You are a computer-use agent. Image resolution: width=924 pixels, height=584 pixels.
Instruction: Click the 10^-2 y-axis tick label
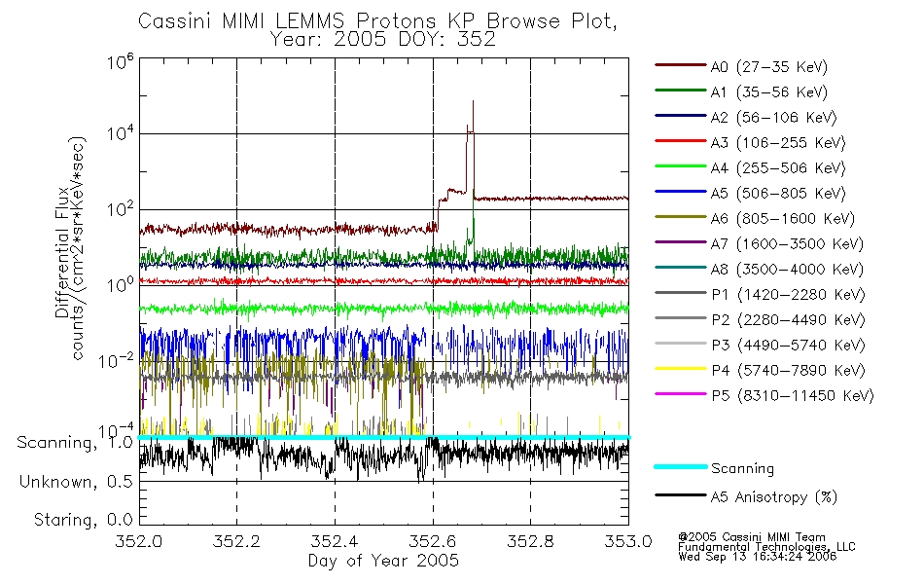pos(116,360)
